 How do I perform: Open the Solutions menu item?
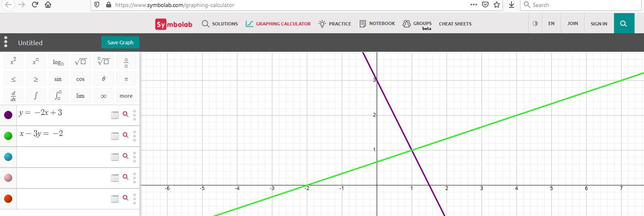coord(220,24)
